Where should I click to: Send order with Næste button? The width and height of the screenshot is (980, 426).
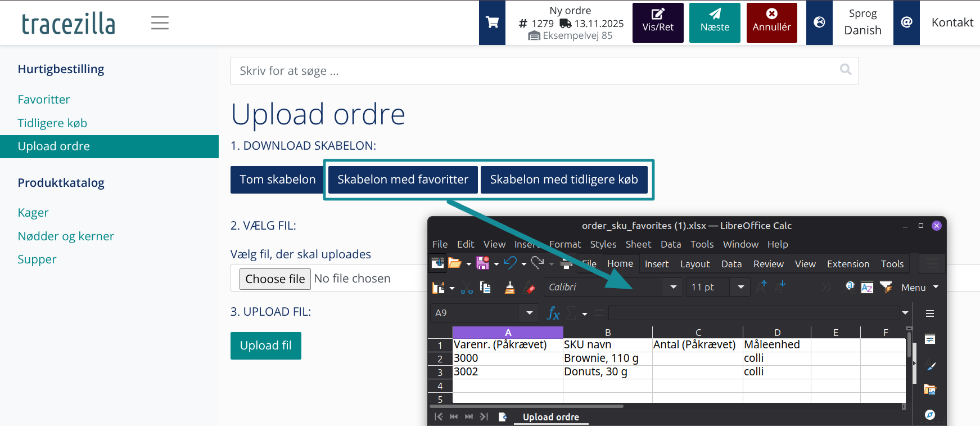pyautogui.click(x=715, y=23)
